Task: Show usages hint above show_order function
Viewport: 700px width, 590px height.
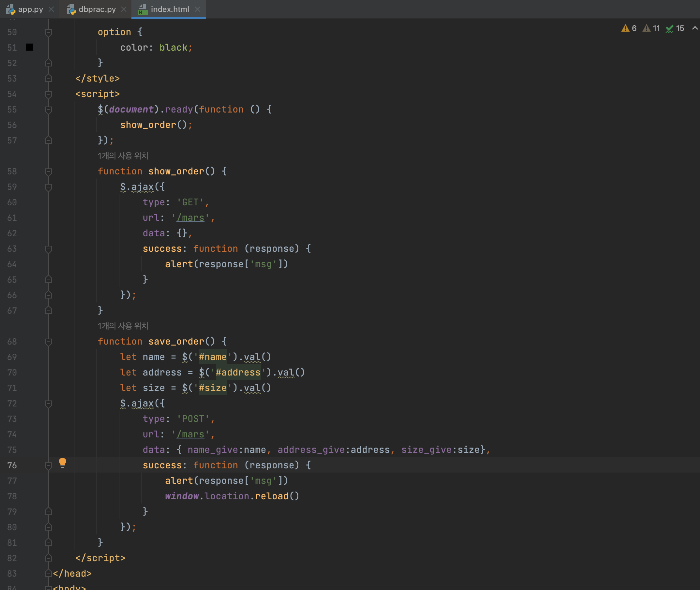Action: click(123, 156)
